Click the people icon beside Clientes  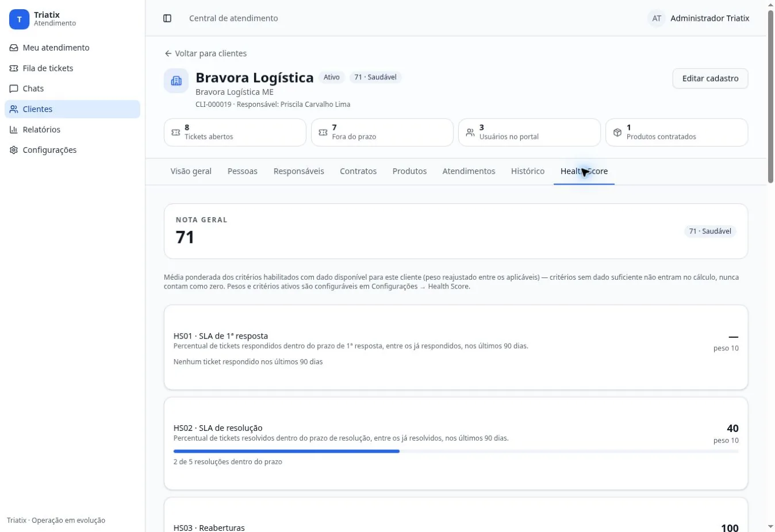click(14, 109)
